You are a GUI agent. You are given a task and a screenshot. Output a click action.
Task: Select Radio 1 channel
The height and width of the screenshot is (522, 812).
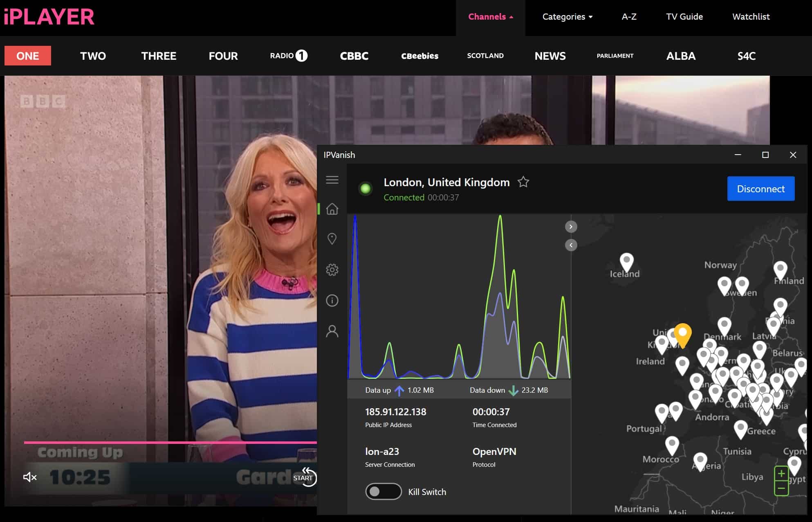[289, 56]
